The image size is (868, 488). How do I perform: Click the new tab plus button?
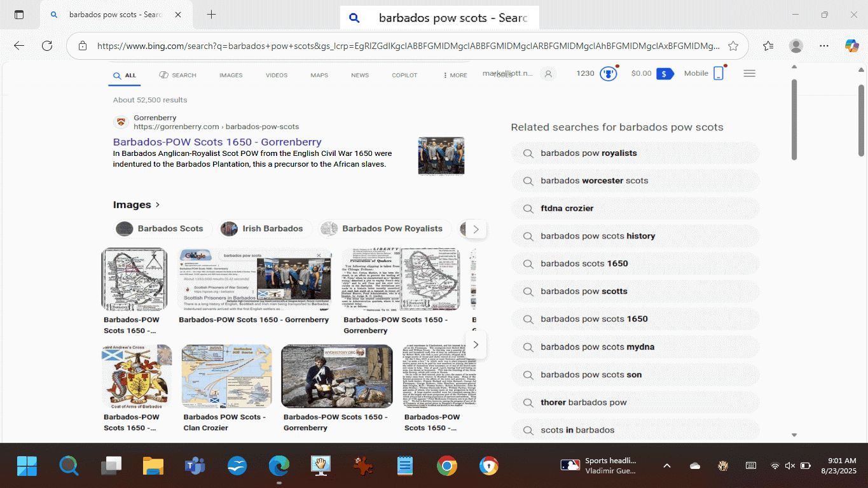pyautogui.click(x=211, y=15)
